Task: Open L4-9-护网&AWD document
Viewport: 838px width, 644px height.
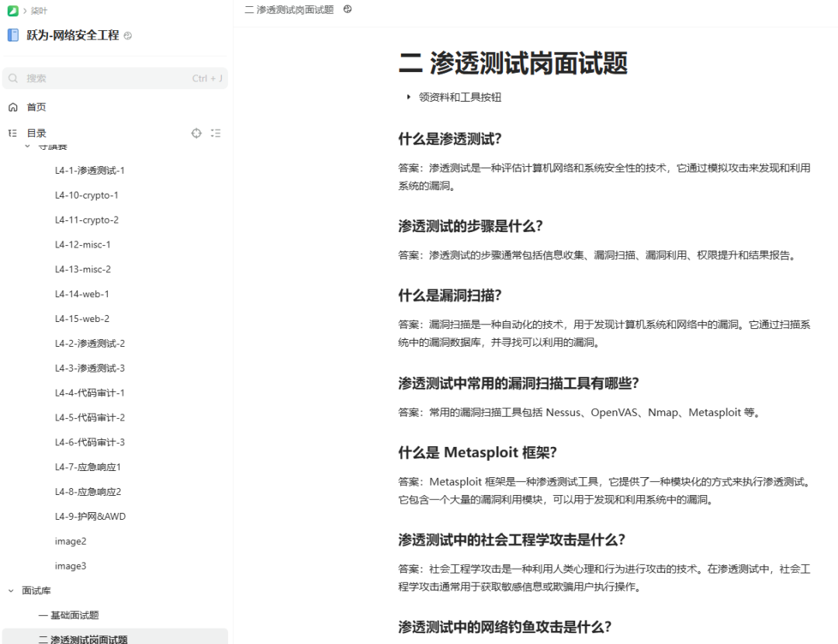Action: 90,516
